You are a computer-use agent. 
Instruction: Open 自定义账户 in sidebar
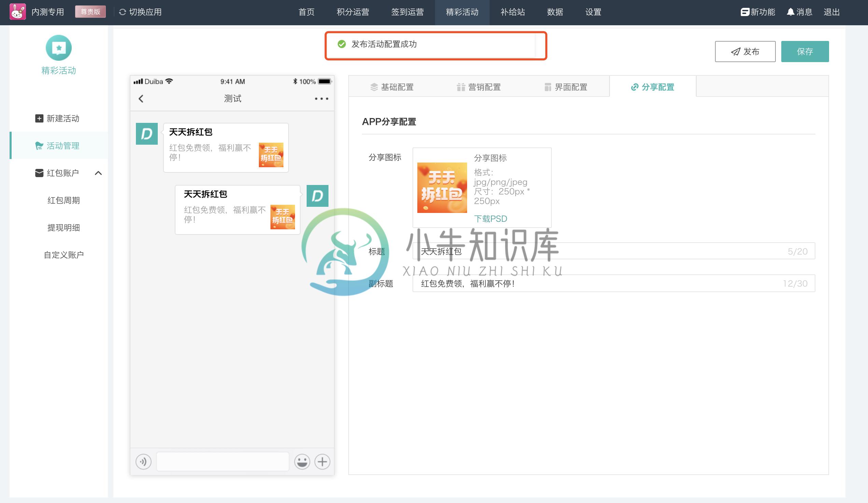pyautogui.click(x=64, y=255)
